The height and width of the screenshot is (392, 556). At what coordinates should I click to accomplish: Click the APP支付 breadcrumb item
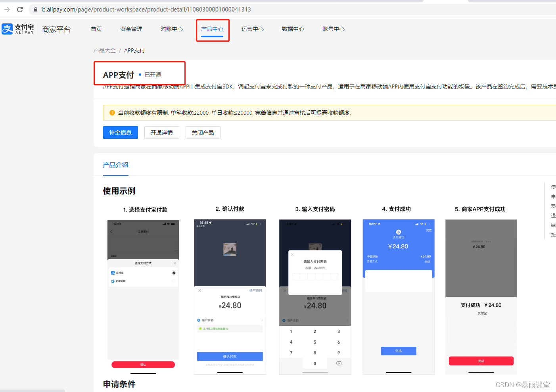[134, 50]
